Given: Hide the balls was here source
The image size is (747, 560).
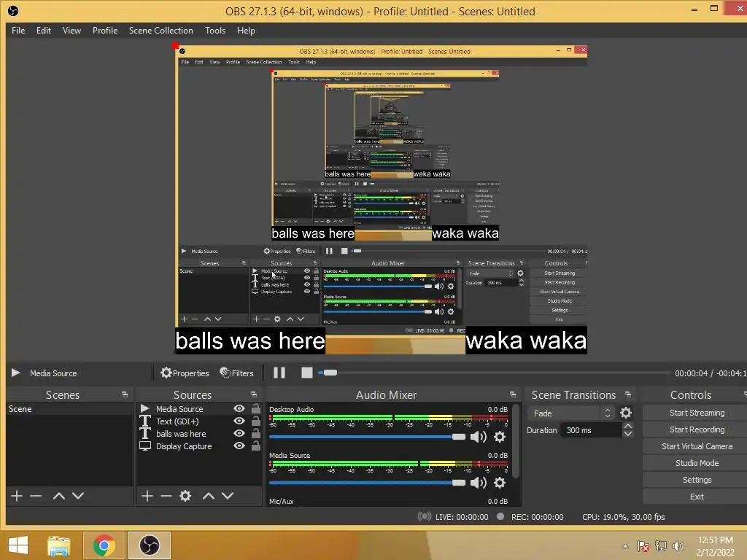Looking at the screenshot, I should (x=239, y=433).
